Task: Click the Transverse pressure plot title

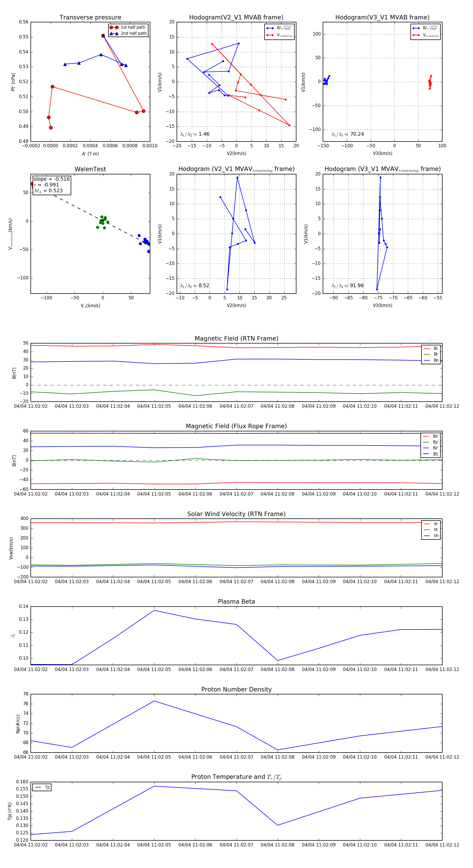Action: [90, 18]
